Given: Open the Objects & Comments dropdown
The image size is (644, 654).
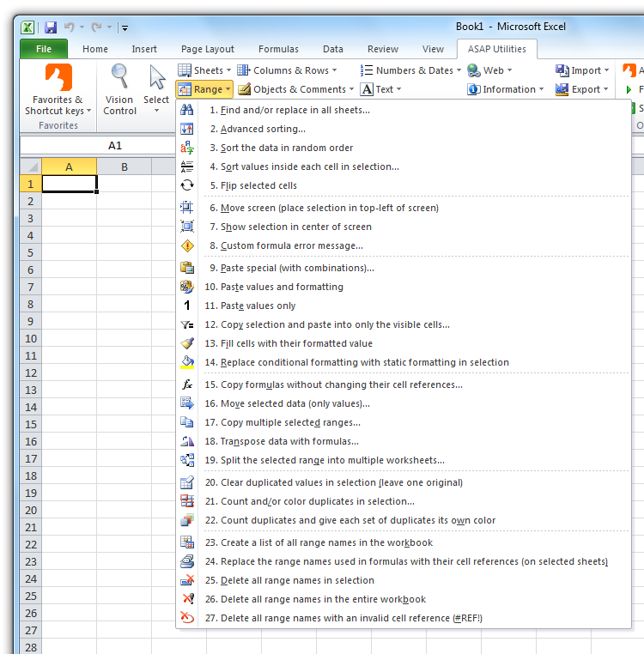Looking at the screenshot, I should coord(295,89).
